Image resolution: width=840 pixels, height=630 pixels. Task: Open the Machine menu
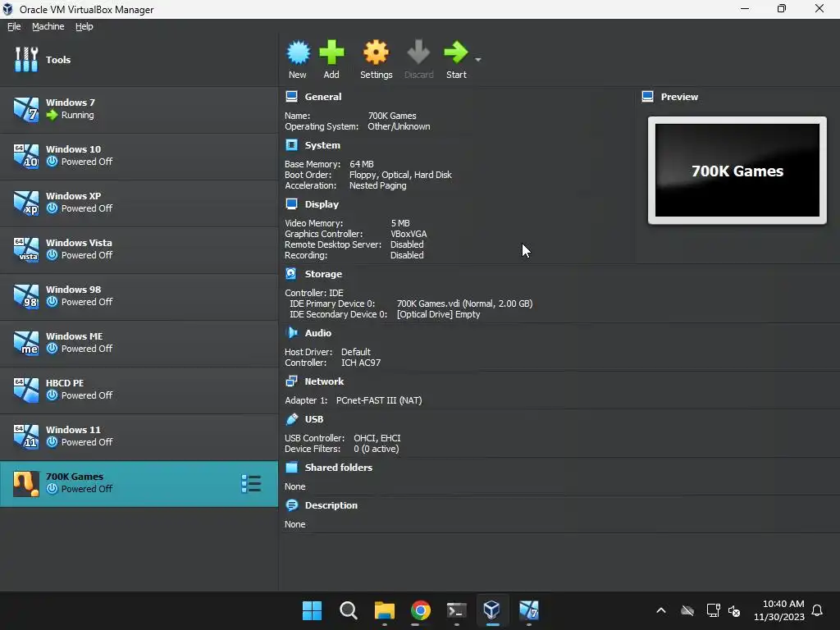pos(48,26)
